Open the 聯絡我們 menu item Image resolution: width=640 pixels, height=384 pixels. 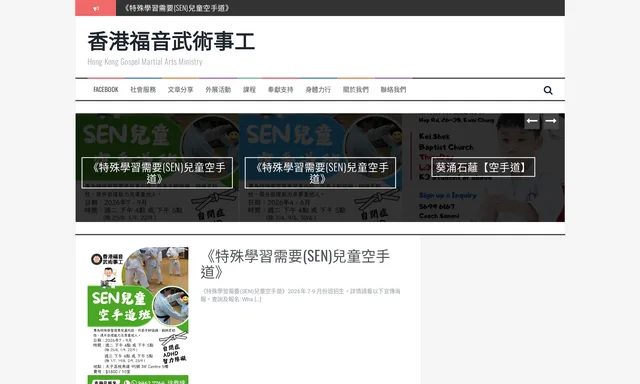coord(393,89)
